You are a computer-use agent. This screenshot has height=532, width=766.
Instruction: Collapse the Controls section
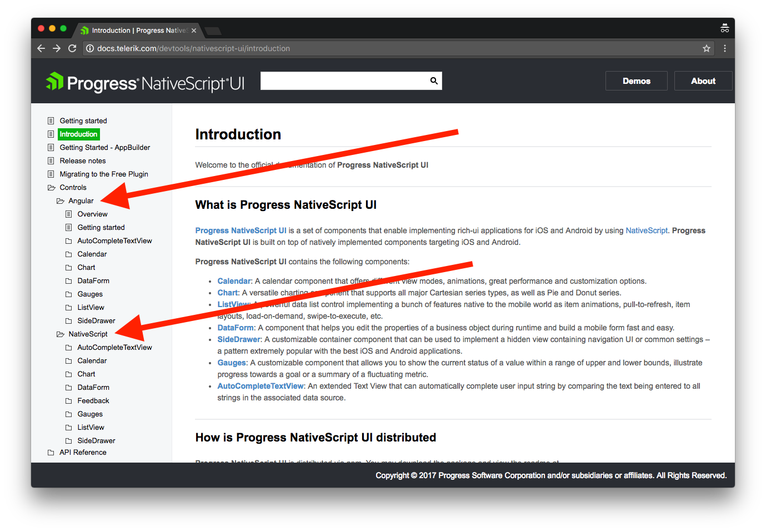coord(51,187)
